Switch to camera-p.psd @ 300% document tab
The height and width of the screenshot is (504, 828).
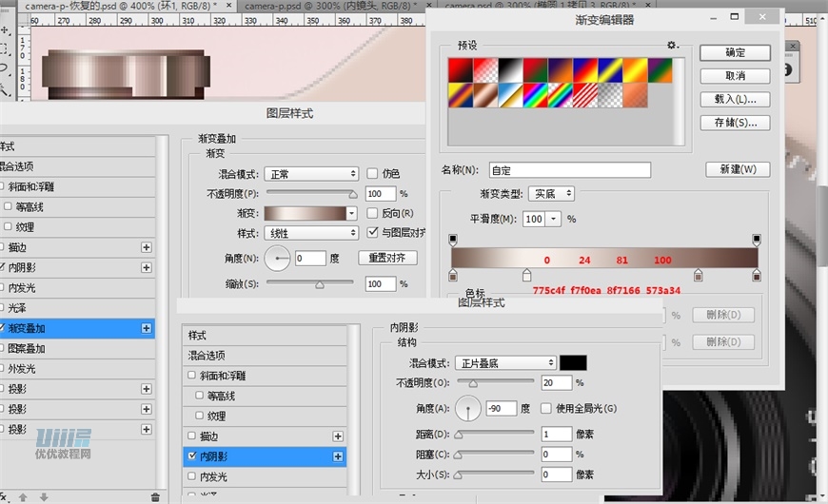pyautogui.click(x=330, y=6)
